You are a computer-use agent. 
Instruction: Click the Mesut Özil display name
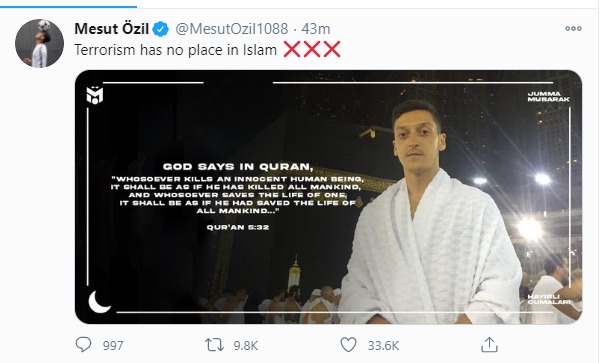(112, 29)
